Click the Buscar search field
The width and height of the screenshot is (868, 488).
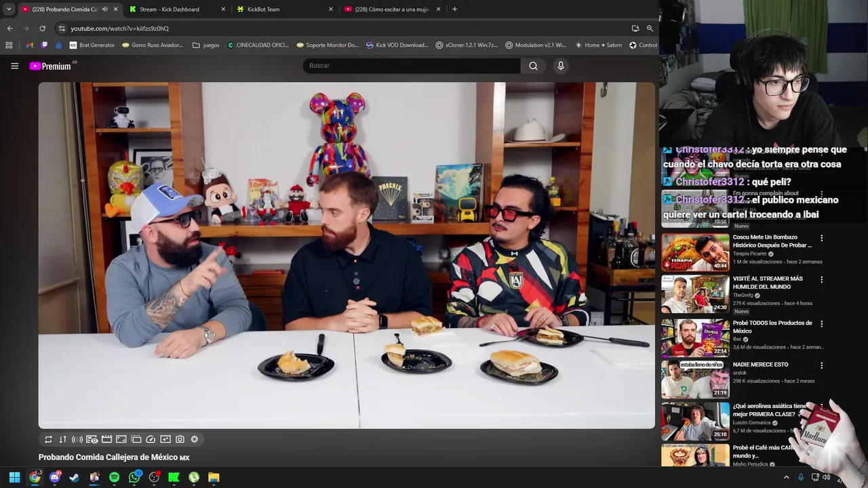[x=412, y=66]
